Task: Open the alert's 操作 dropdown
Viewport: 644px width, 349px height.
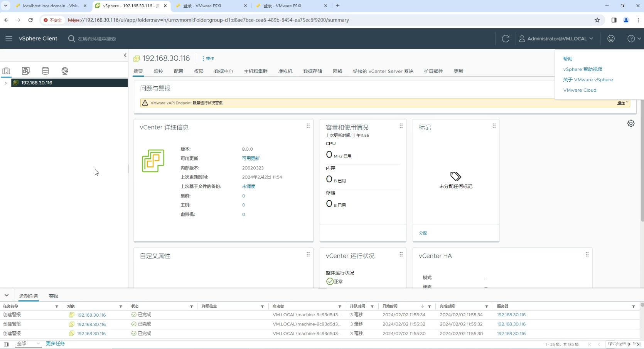Action: [622, 103]
